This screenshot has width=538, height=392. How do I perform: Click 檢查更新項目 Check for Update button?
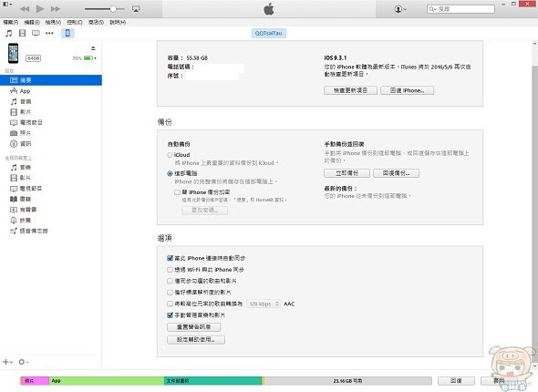point(350,90)
